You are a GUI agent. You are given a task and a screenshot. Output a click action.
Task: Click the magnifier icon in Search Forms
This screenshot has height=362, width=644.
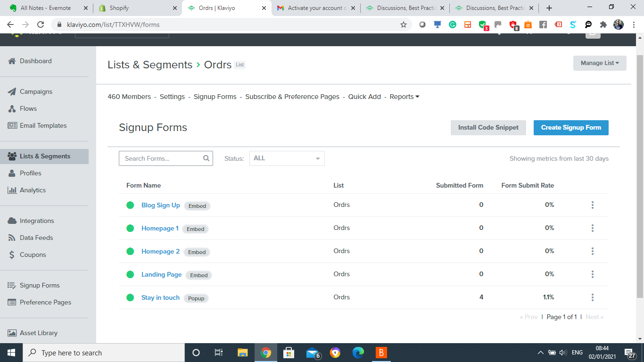point(206,158)
